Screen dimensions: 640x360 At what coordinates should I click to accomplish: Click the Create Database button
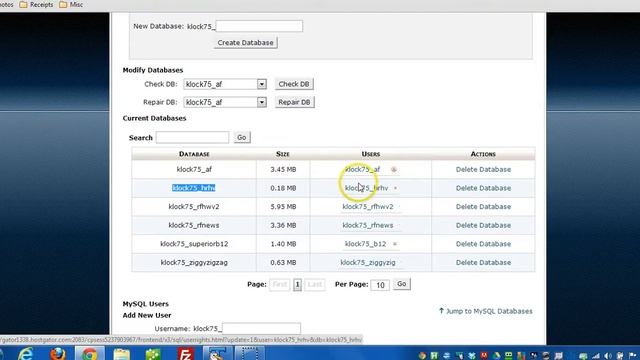245,42
